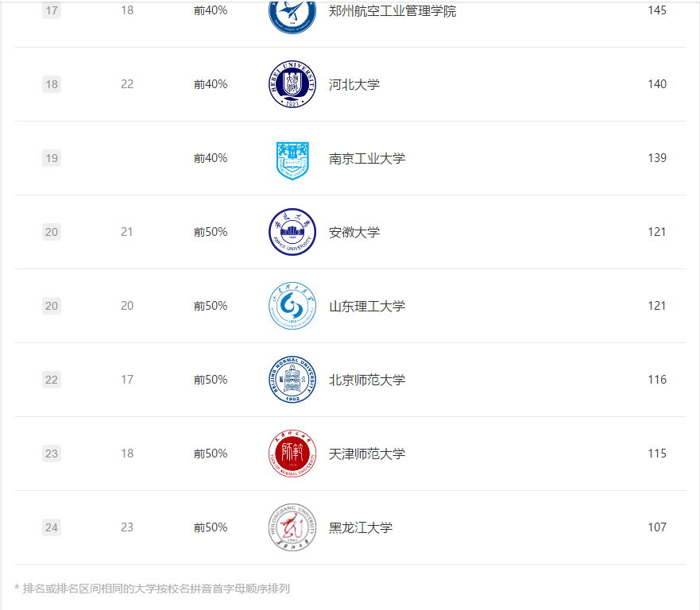Screen dimensions: 700x610
Task: Open the Nanjing Tech University shield logo
Action: tap(292, 159)
